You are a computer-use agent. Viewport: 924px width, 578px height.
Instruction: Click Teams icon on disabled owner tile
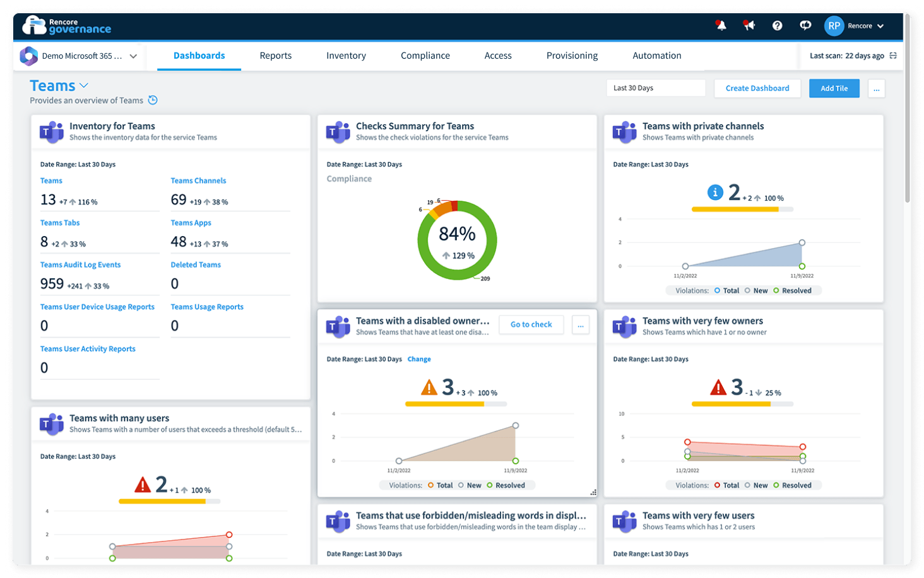pyautogui.click(x=338, y=327)
